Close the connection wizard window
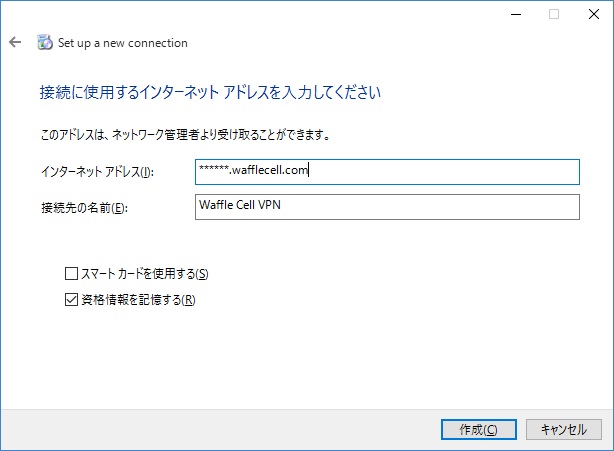The image size is (614, 451). pyautogui.click(x=594, y=14)
